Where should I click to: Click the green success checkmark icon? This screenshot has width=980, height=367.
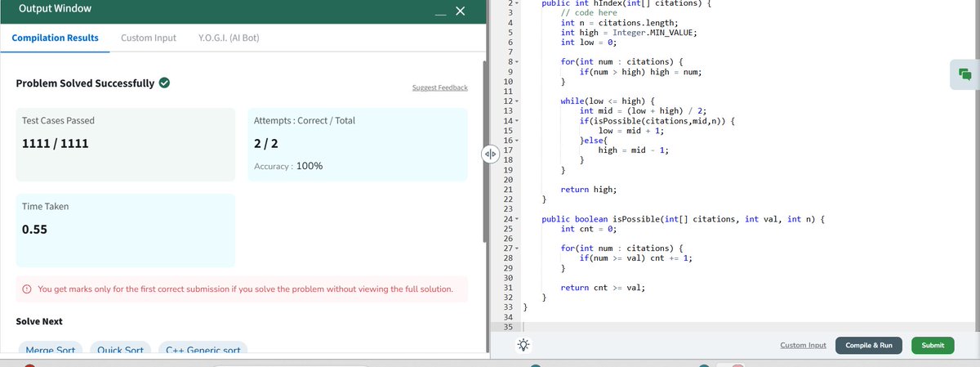(x=164, y=83)
